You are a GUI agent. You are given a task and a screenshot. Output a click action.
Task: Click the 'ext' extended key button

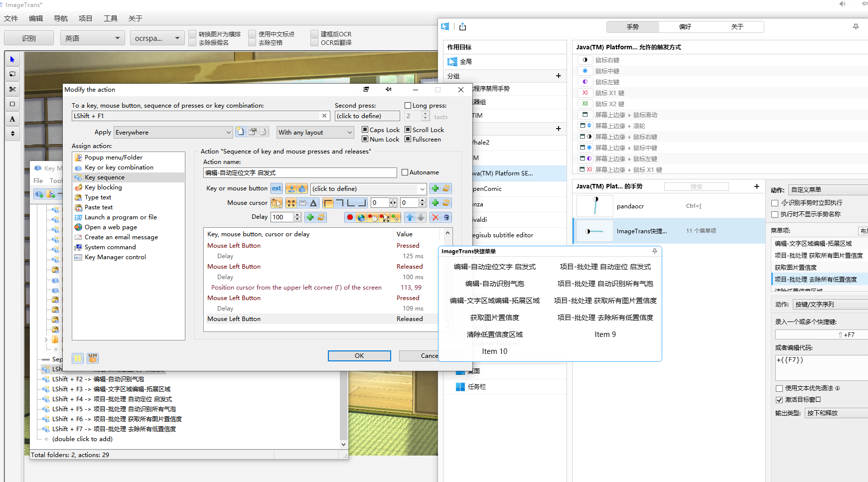click(277, 188)
